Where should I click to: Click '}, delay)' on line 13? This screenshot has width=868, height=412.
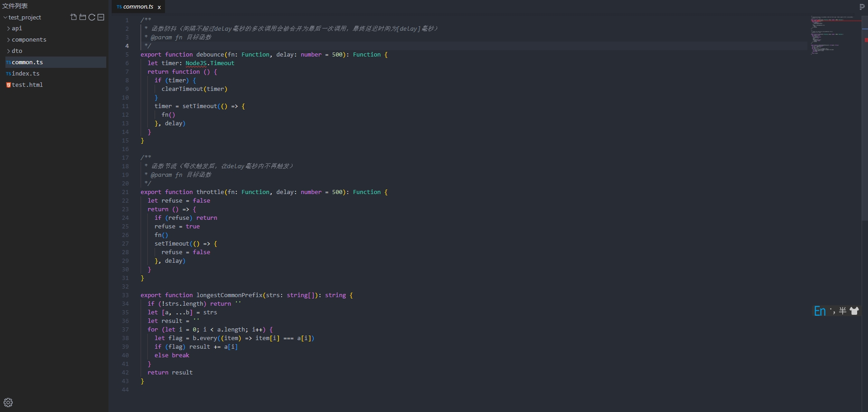coord(170,123)
